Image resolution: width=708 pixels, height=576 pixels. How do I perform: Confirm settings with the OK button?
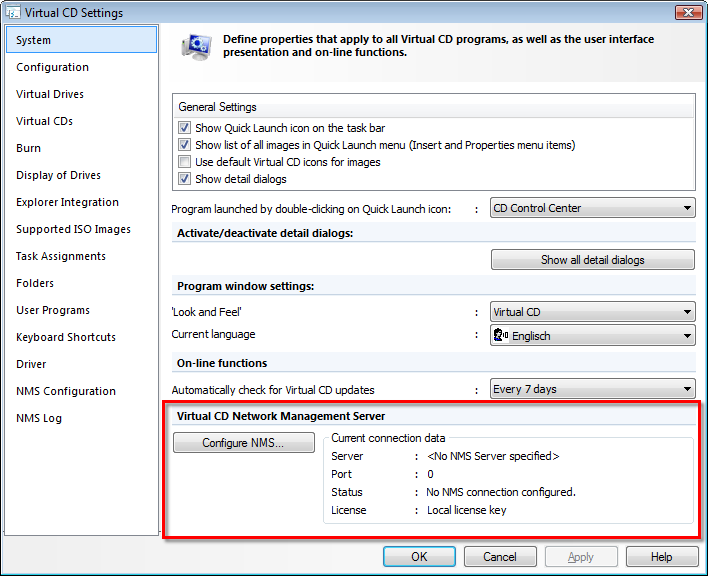419,557
